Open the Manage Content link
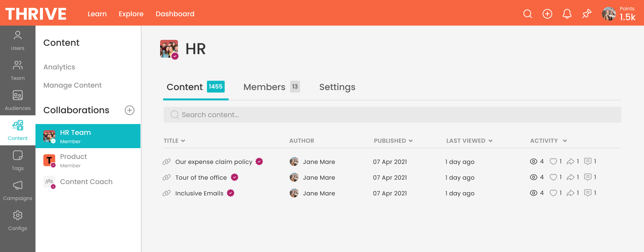644x252 pixels. pos(72,85)
